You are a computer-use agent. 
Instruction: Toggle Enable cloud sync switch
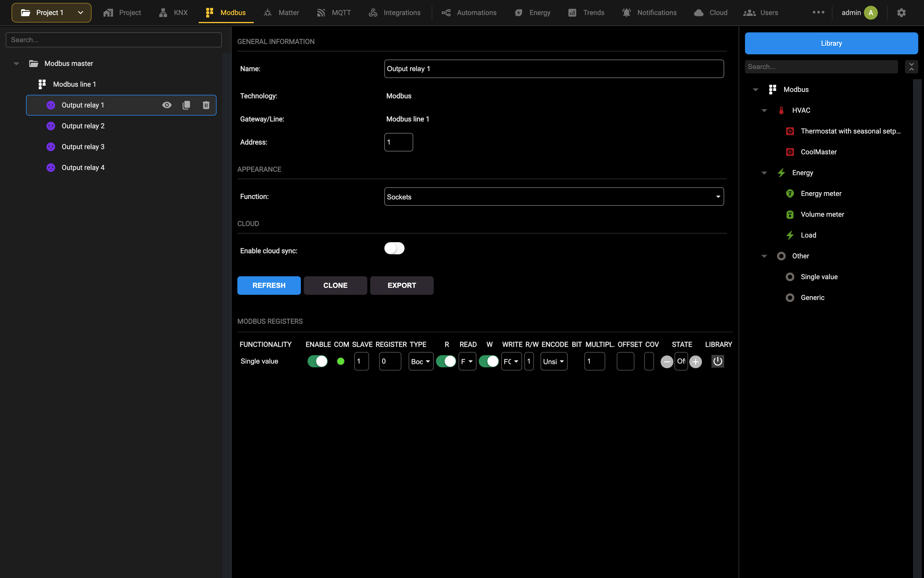(394, 249)
